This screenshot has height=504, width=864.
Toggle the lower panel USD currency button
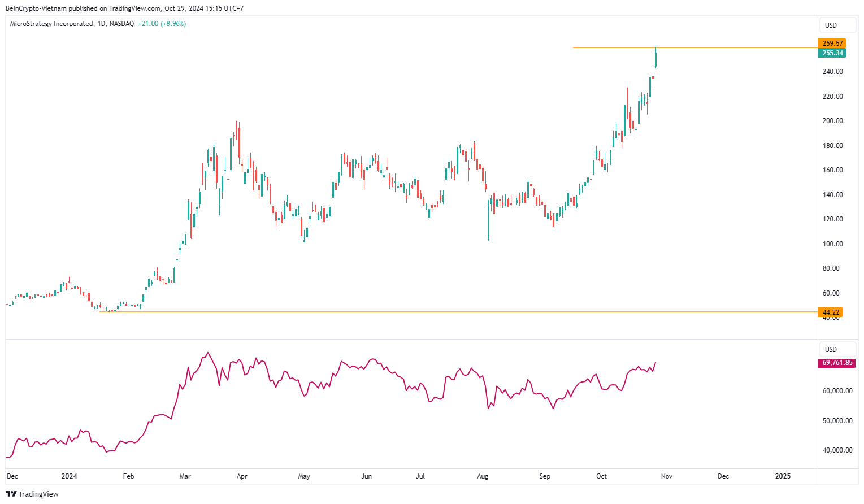coord(837,349)
